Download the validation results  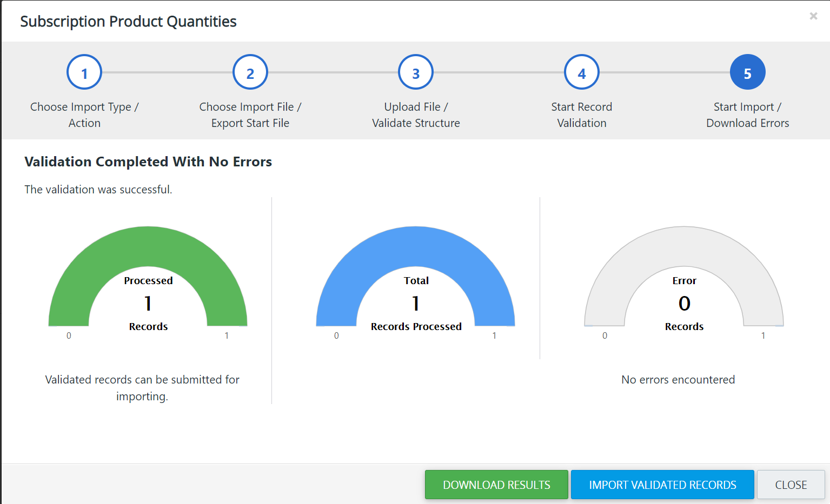coord(496,485)
